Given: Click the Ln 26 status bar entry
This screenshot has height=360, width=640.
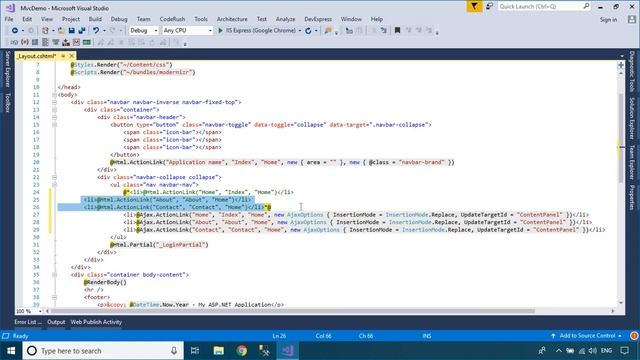Looking at the screenshot, I should (279, 336).
